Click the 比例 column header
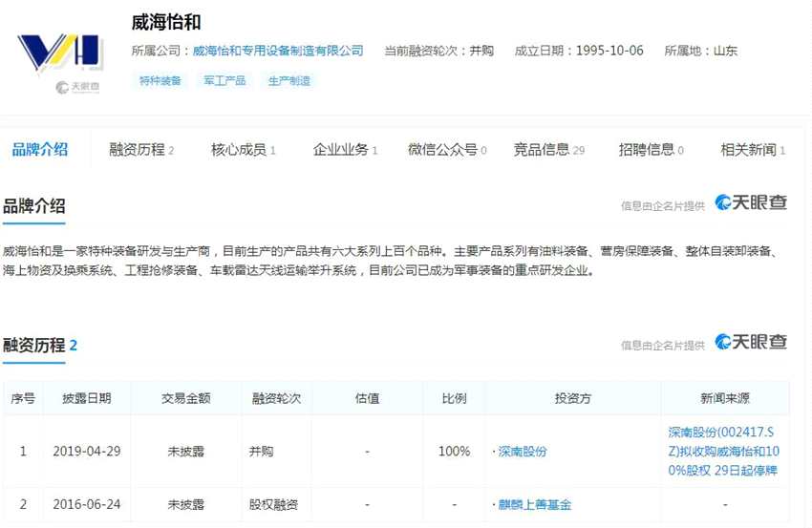This screenshot has width=812, height=528. coord(454,398)
